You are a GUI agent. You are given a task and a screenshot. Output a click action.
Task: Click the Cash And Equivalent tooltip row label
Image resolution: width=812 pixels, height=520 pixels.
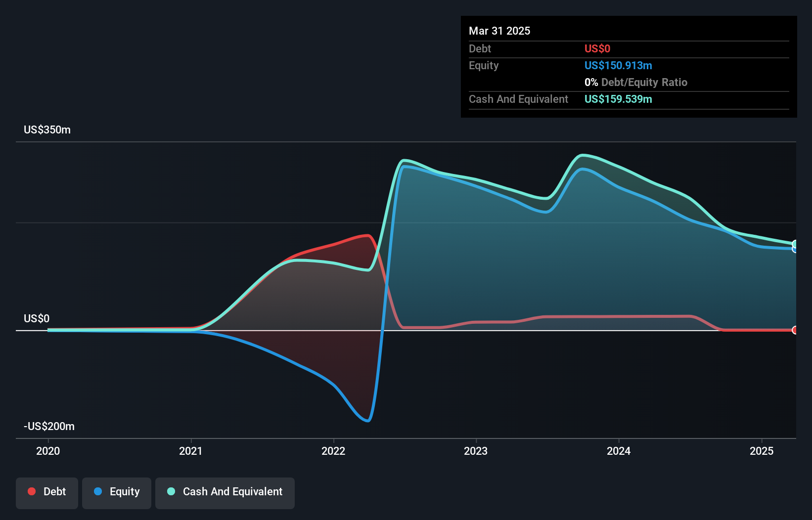click(x=518, y=99)
